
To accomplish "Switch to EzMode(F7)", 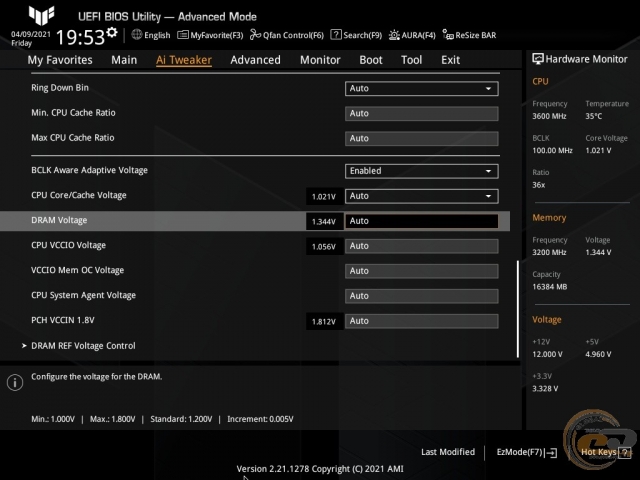I will 527,452.
